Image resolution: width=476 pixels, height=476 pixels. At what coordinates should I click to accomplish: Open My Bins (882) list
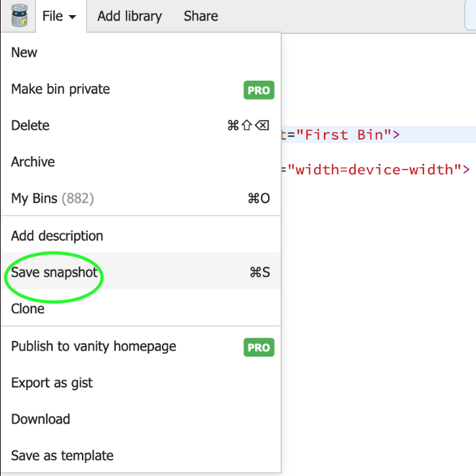(x=141, y=198)
